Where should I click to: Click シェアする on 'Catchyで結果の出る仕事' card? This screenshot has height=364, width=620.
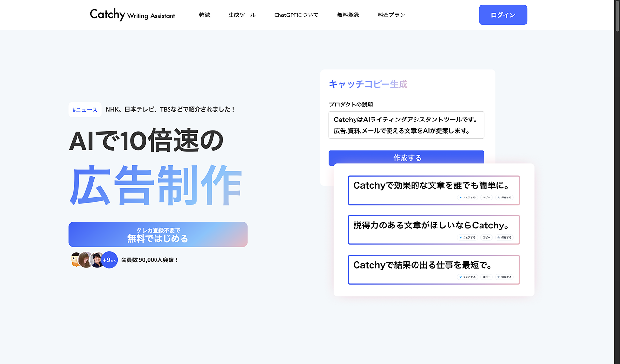467,277
